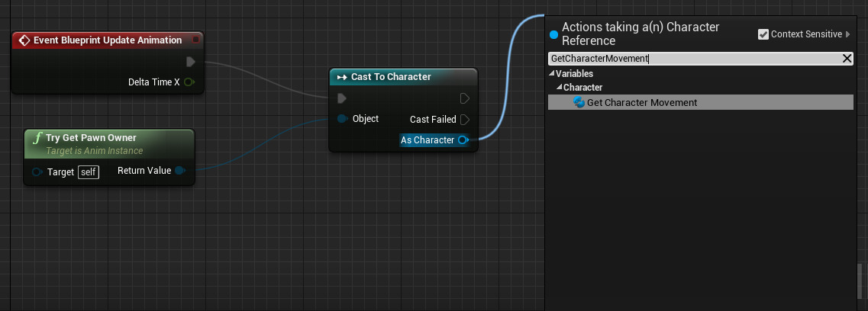This screenshot has height=311, width=868.
Task: Click the Event node execution output pin
Action: [x=190, y=61]
